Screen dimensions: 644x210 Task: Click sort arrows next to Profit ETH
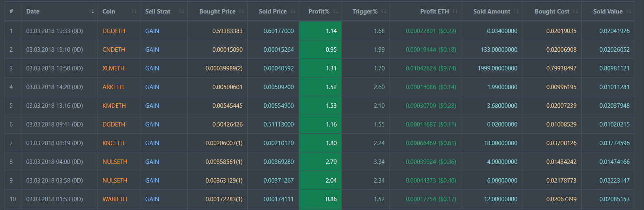point(455,11)
